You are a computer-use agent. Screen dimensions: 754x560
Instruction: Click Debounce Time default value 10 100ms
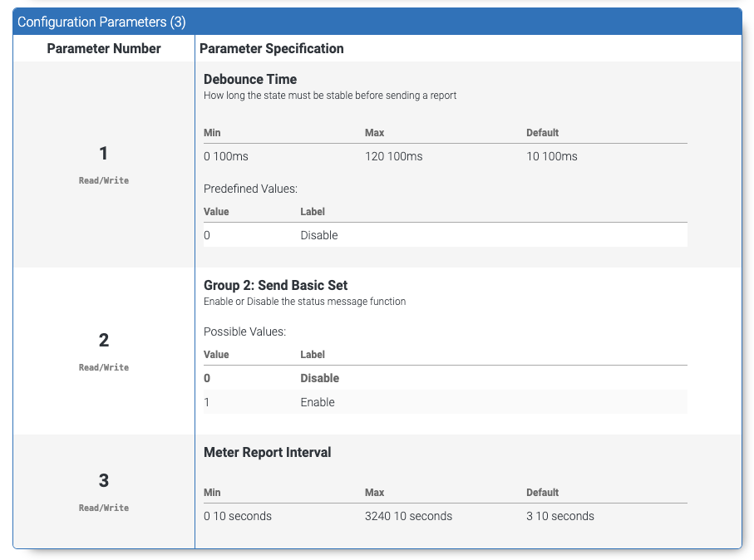552,156
